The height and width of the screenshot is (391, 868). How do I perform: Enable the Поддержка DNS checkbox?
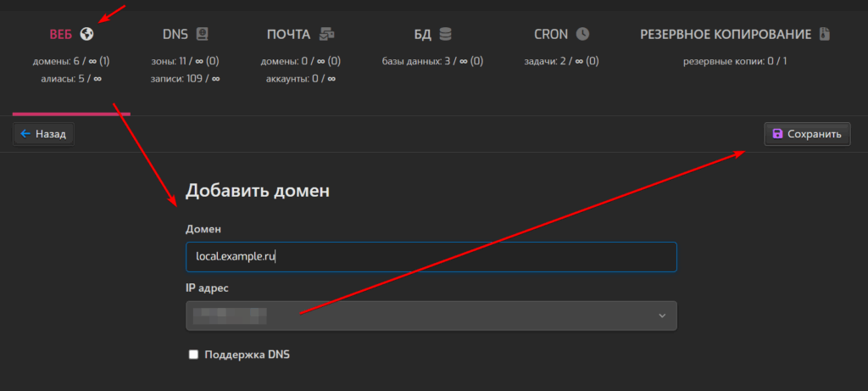pos(194,355)
